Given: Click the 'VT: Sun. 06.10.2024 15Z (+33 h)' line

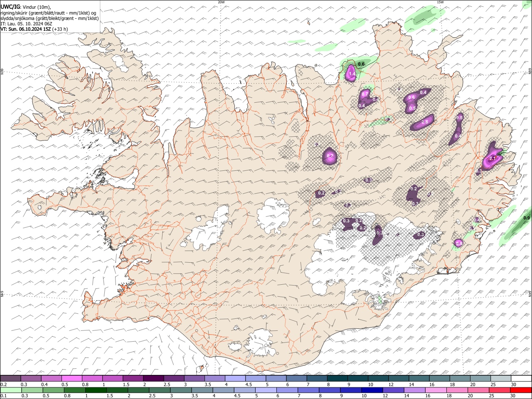Looking at the screenshot, I should click(34, 29).
